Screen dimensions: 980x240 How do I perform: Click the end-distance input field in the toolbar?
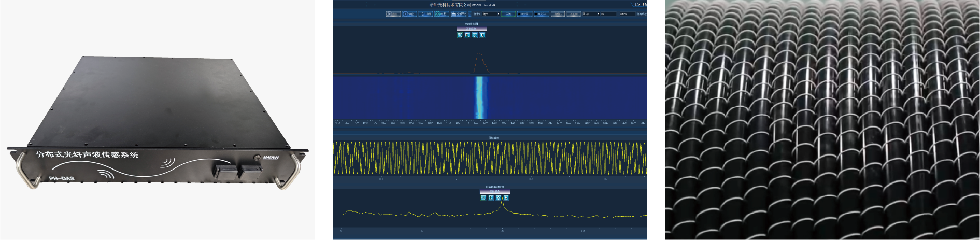coord(628,14)
